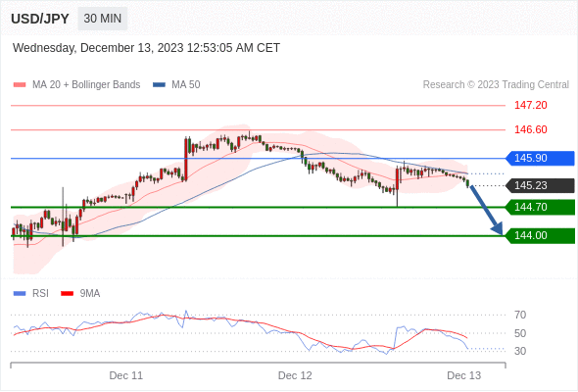Click the Dec 12 date axis label
Screen dimensions: 578x392
pos(295,375)
